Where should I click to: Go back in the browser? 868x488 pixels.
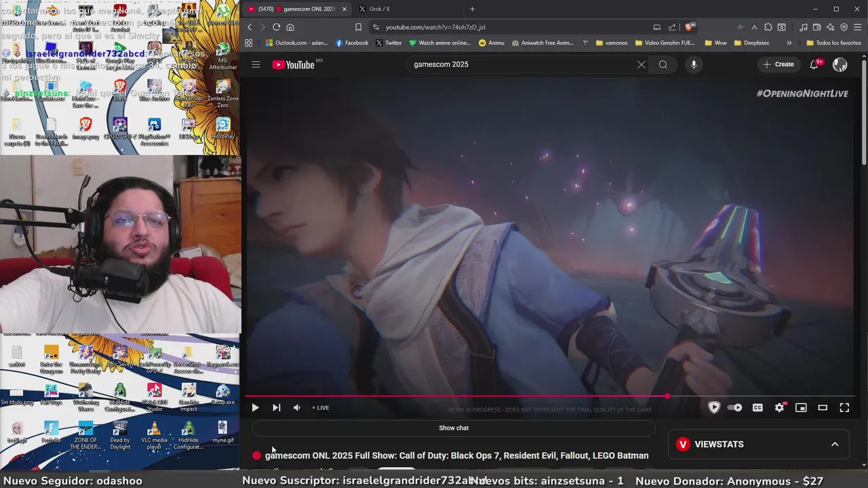[250, 27]
